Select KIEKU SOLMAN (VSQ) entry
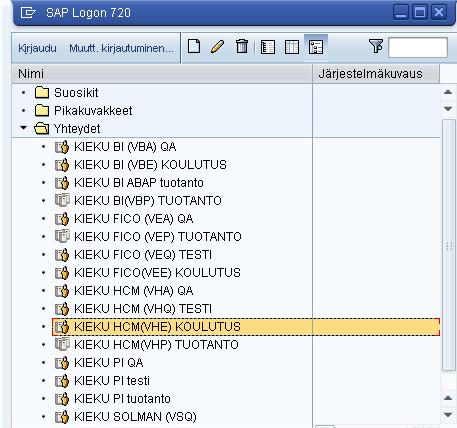 pyautogui.click(x=135, y=417)
